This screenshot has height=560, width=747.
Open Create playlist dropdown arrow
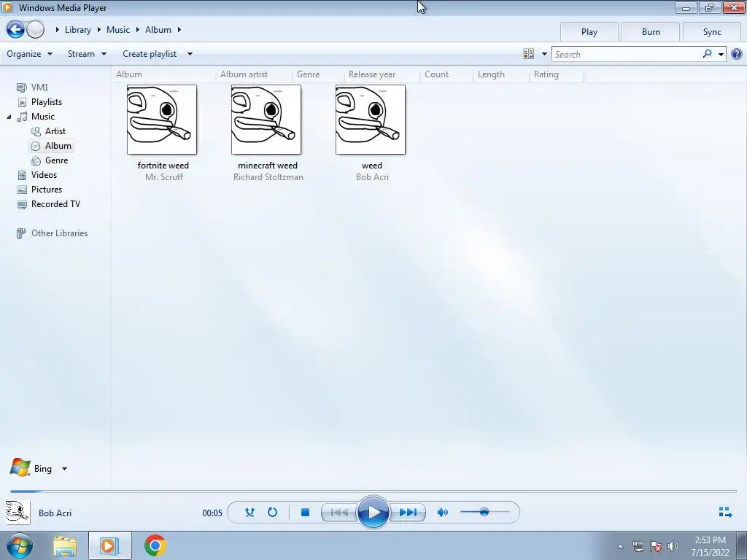pyautogui.click(x=190, y=54)
